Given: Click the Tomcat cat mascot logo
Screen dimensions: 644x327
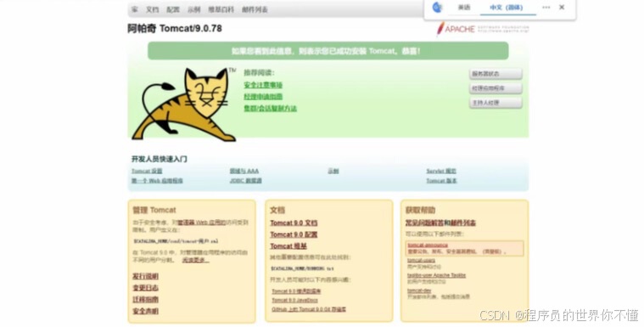Looking at the screenshot, I should pos(185,104).
